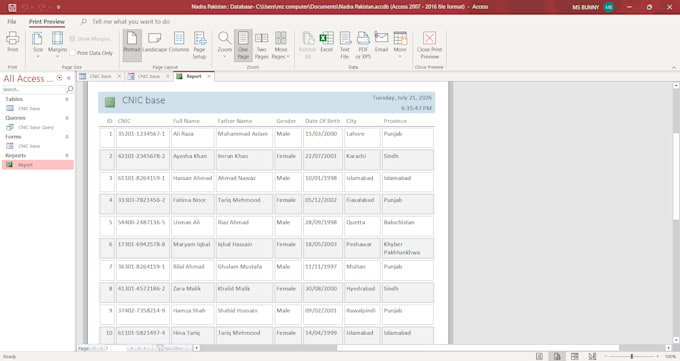Collapse the navigation pane with the shutter arrows
Screen dimensions: 680x361
pyautogui.click(x=69, y=78)
